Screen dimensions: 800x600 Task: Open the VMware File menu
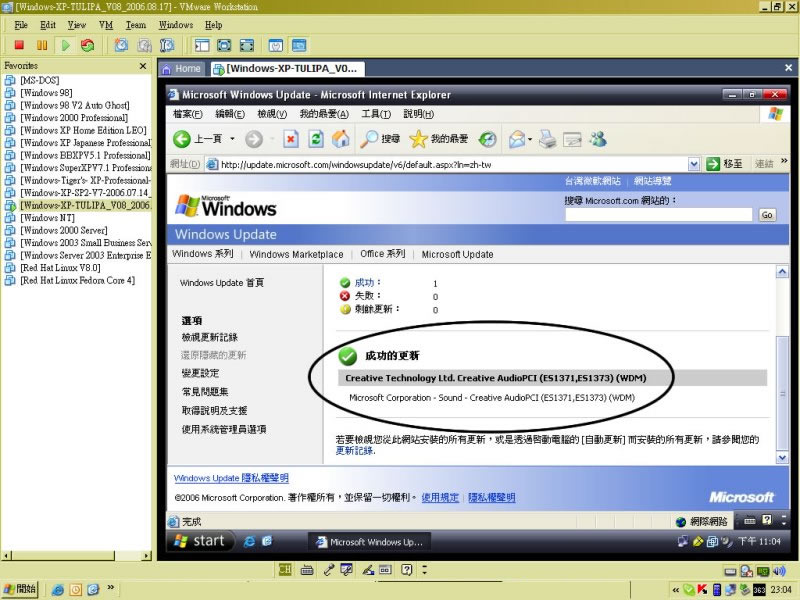tap(21, 25)
